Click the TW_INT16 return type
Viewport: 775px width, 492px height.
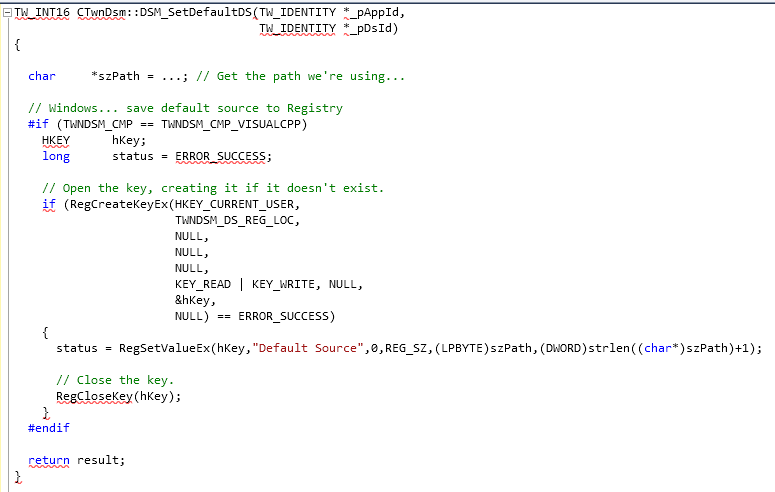point(42,13)
